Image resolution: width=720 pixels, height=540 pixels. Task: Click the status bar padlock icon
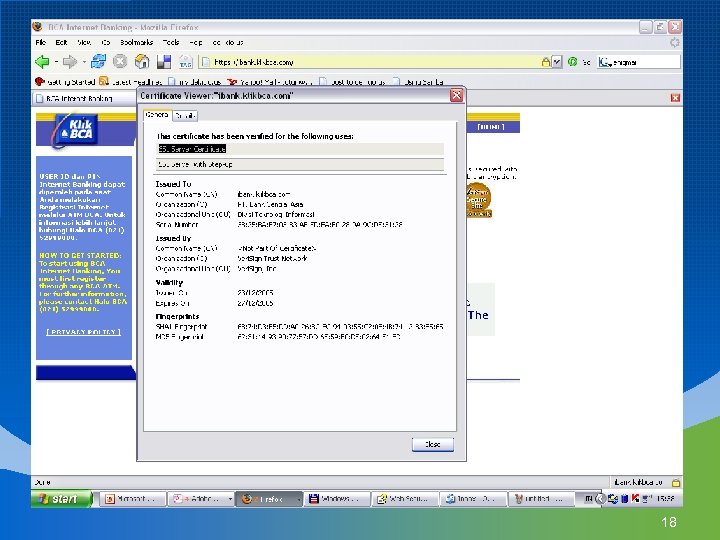tap(676, 483)
